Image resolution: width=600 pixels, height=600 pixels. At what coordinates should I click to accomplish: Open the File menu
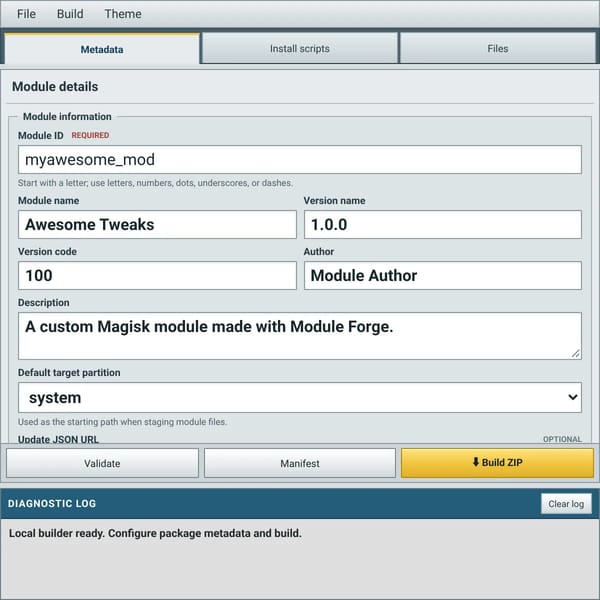pos(26,14)
